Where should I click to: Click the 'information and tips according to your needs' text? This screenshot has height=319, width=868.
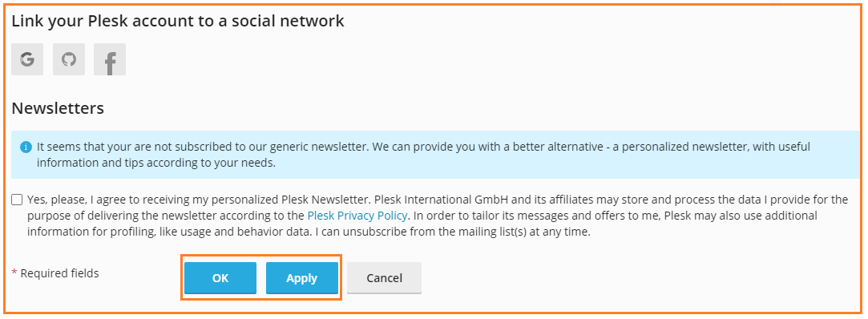[156, 164]
